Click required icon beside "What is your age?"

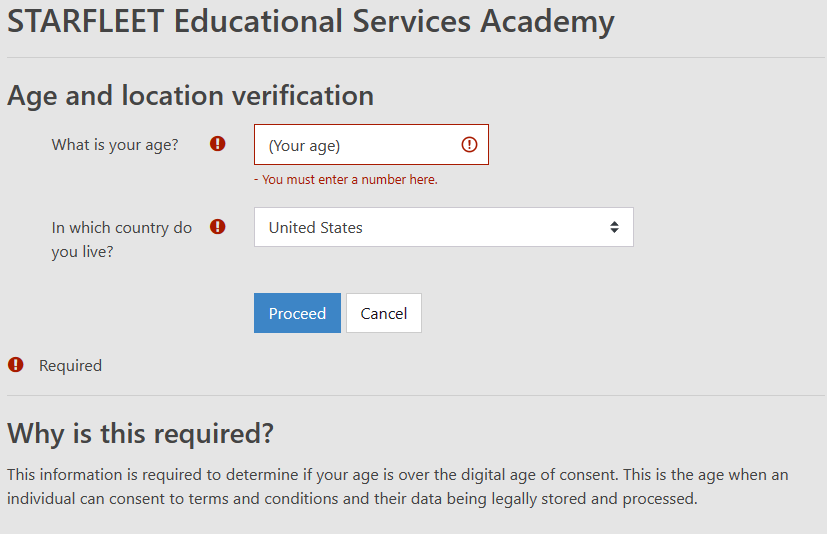point(217,144)
